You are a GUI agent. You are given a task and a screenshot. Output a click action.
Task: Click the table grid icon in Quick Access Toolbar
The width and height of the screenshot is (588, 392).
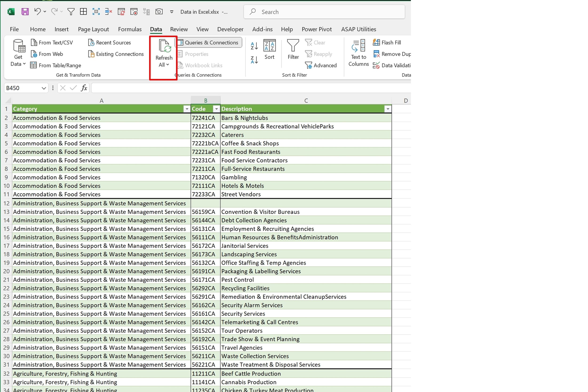(83, 12)
